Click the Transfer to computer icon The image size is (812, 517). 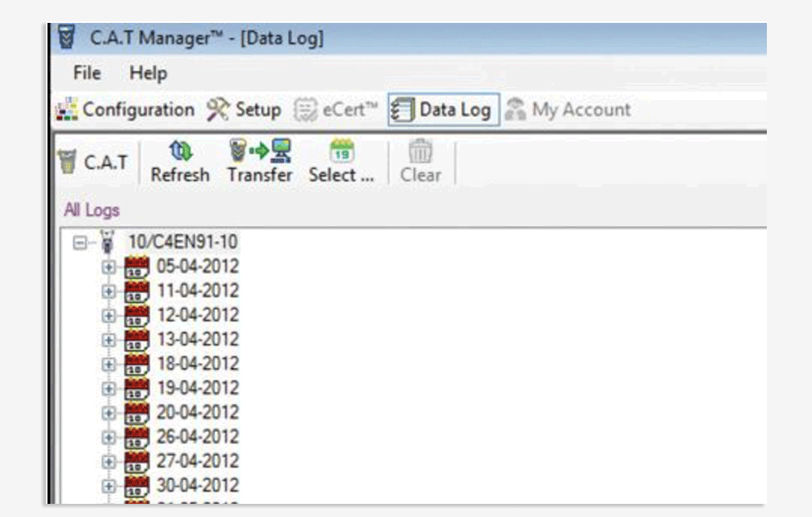tap(261, 151)
